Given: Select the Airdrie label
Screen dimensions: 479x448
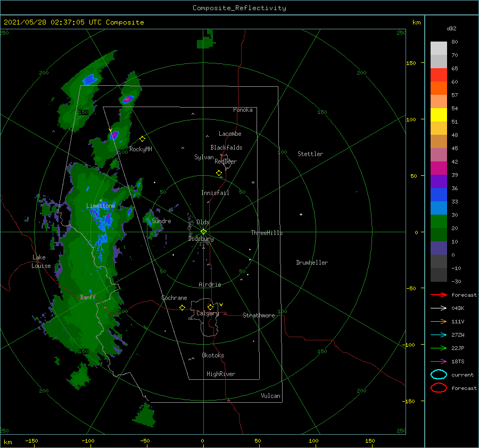Looking at the screenshot, I should [x=210, y=284].
